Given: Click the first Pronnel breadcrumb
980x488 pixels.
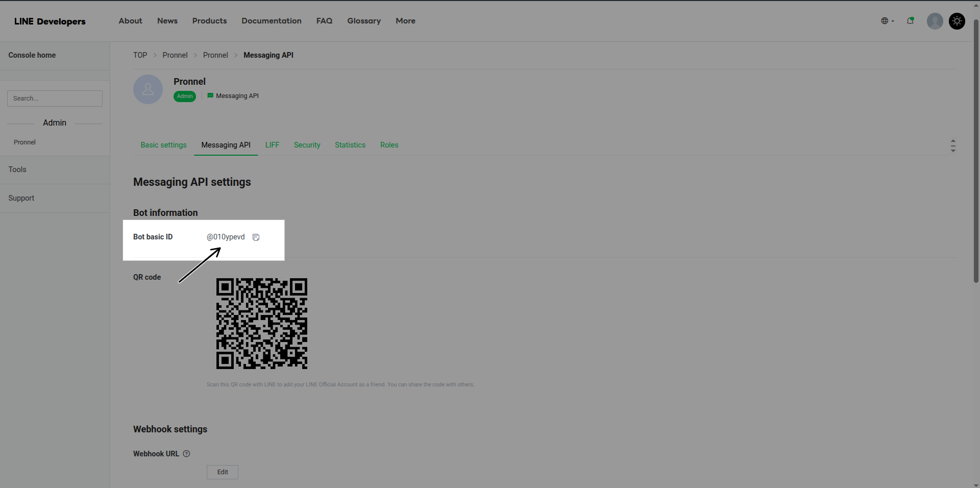Looking at the screenshot, I should click(175, 55).
